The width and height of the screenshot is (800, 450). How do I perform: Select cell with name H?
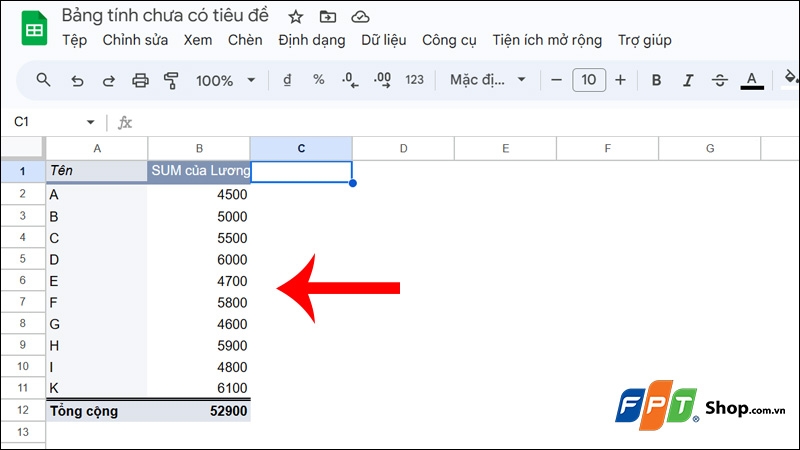[97, 345]
